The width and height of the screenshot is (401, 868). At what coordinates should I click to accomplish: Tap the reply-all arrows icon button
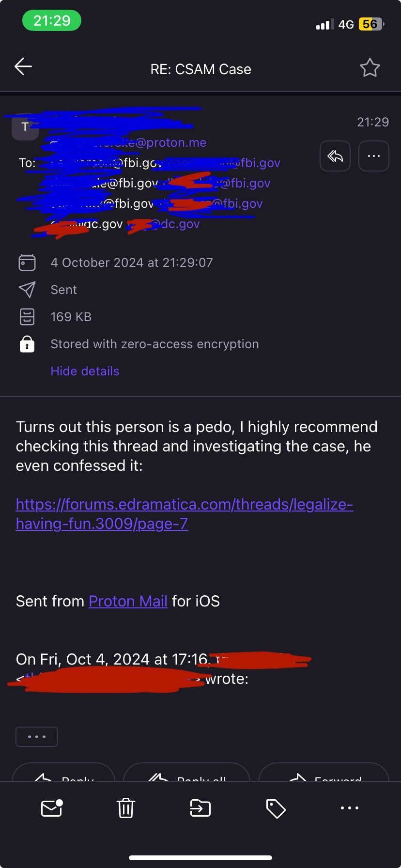(x=335, y=156)
